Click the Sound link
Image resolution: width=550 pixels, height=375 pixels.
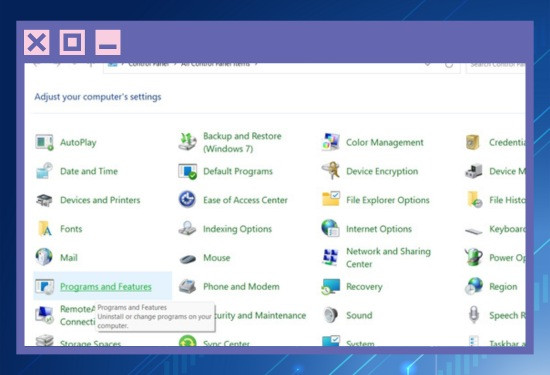click(359, 315)
